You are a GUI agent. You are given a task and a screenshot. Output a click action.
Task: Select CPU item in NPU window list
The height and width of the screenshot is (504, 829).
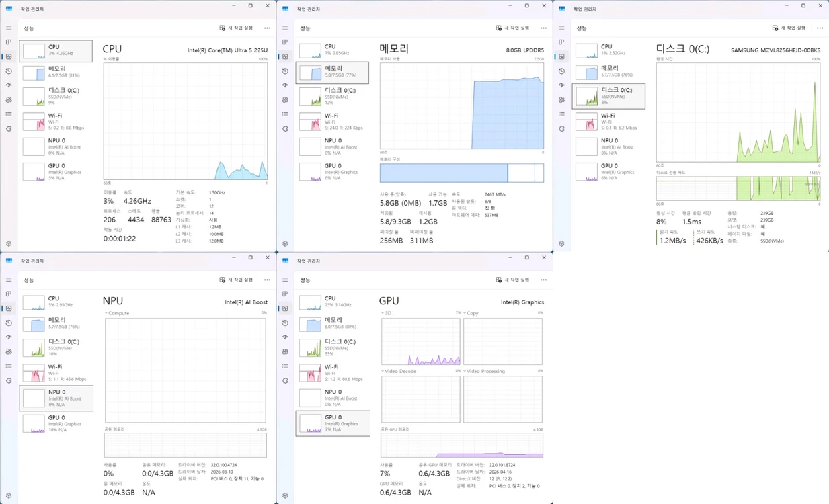click(56, 302)
